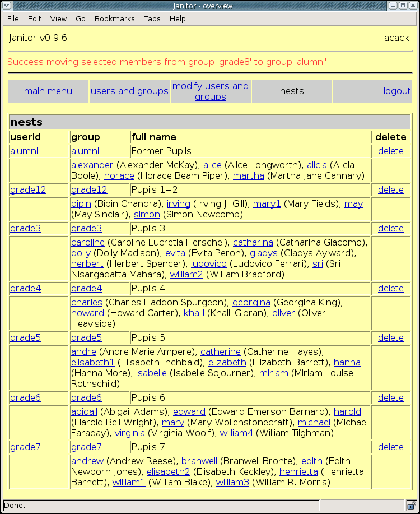The height and width of the screenshot is (514, 420).
Task: Open user isabelle's link
Action: pos(151,373)
